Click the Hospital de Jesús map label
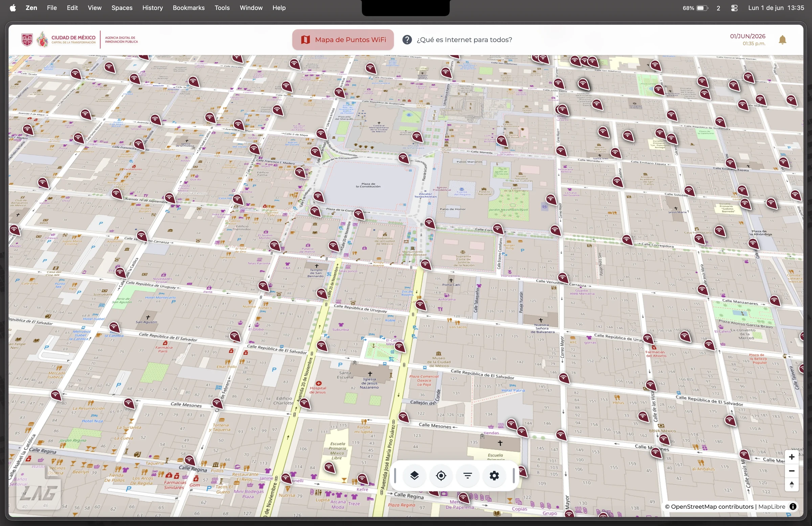Viewport: 812px width, 526px height. click(x=318, y=390)
